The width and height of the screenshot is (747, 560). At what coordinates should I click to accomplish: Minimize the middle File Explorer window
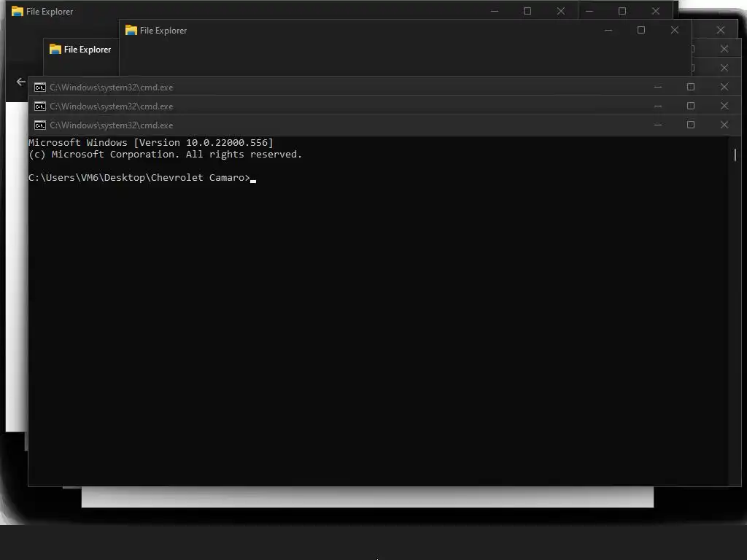(608, 30)
